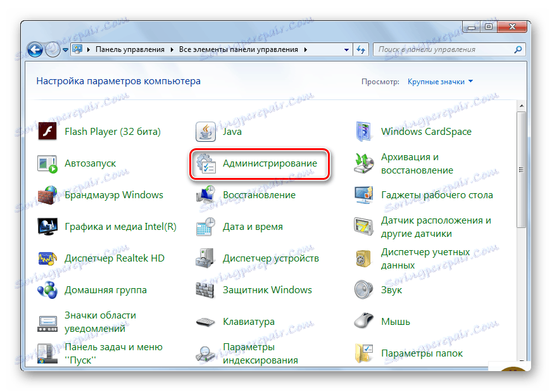Open the Flash Player (32 бита) icon
This screenshot has width=552, height=392.
(x=47, y=131)
